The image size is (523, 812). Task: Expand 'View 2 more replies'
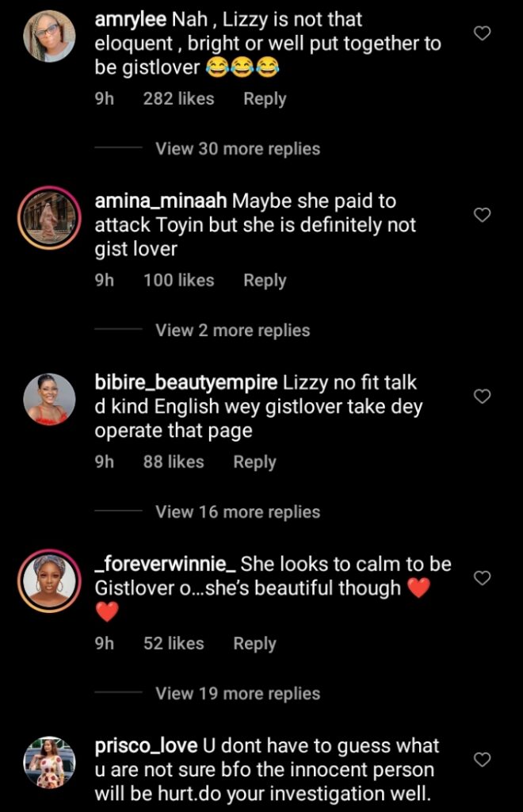[x=232, y=331]
